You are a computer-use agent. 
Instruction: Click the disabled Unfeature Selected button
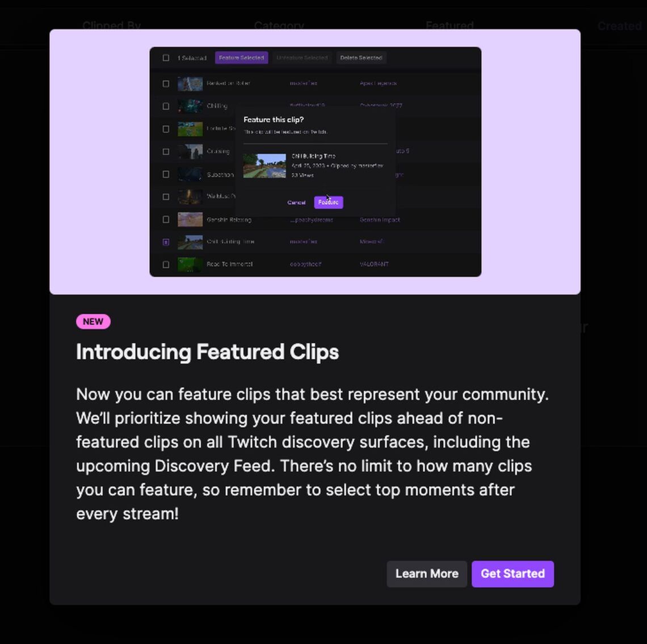303,58
